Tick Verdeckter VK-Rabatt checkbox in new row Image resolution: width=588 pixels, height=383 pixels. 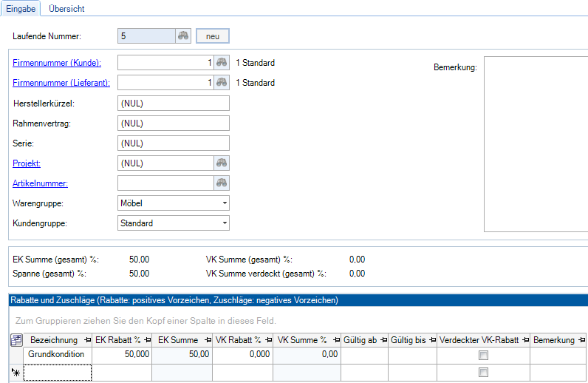484,372
